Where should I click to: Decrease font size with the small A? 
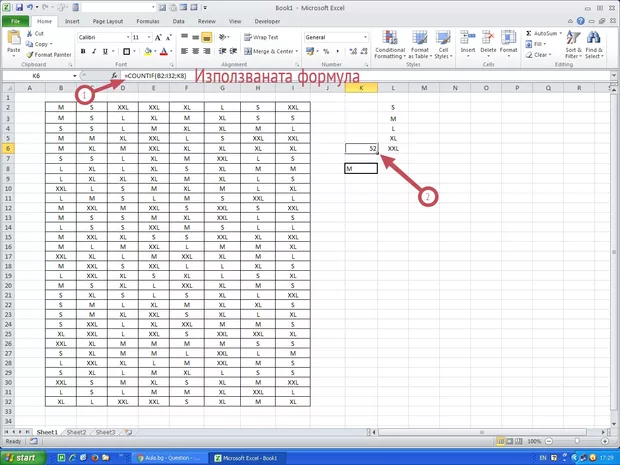pos(169,38)
